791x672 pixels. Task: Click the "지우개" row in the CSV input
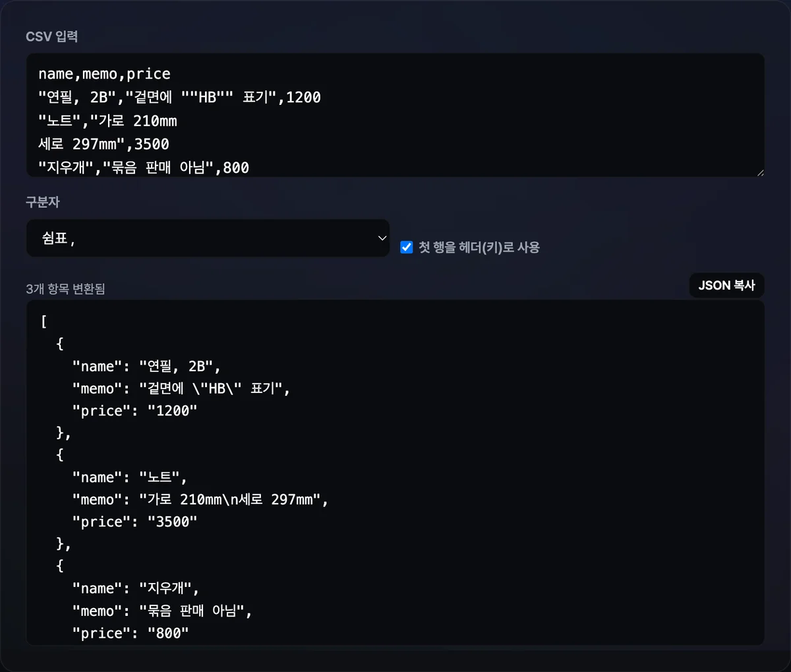click(x=144, y=168)
